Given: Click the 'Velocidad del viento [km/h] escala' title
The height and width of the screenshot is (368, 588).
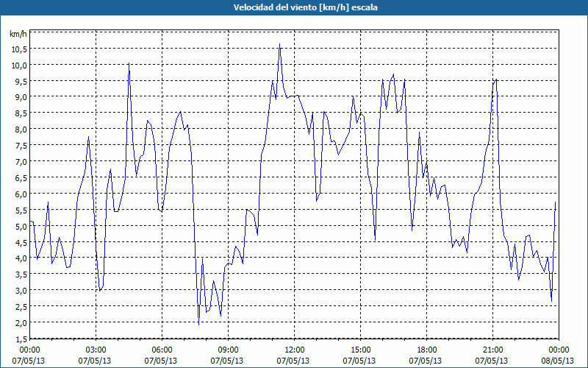Looking at the screenshot, I should 305,7.
